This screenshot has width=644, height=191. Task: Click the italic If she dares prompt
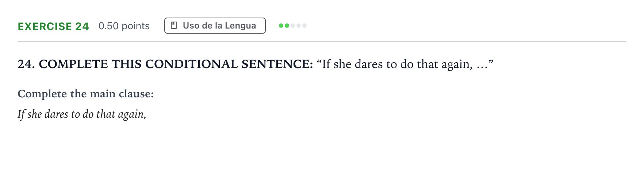point(82,114)
